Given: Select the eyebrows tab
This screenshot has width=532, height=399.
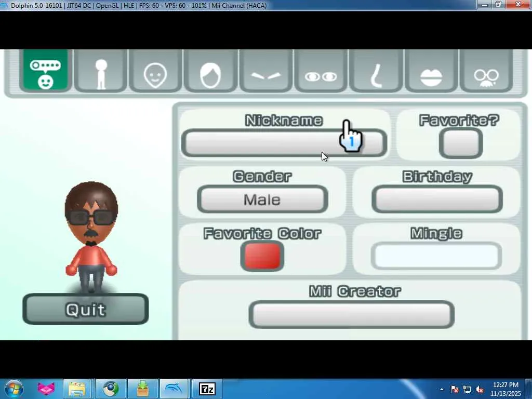Looking at the screenshot, I should pos(265,71).
